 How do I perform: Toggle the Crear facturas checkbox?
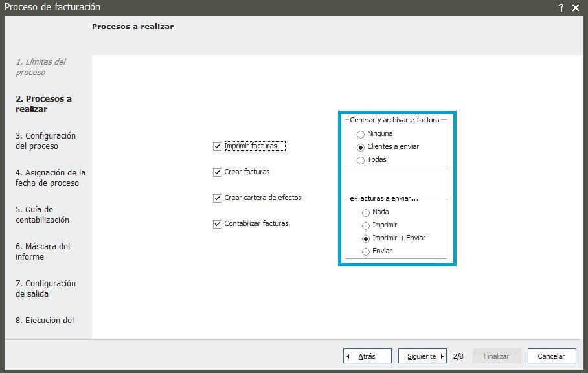(217, 172)
